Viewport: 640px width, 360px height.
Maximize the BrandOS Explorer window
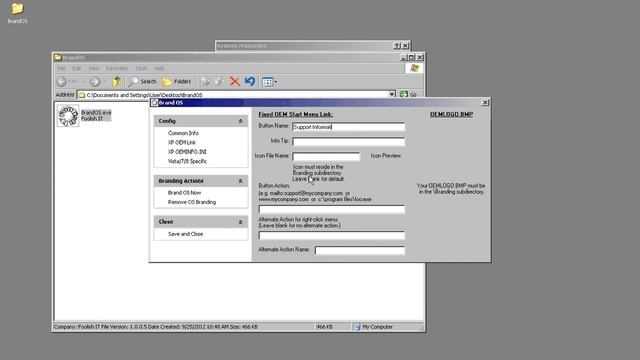[411, 58]
